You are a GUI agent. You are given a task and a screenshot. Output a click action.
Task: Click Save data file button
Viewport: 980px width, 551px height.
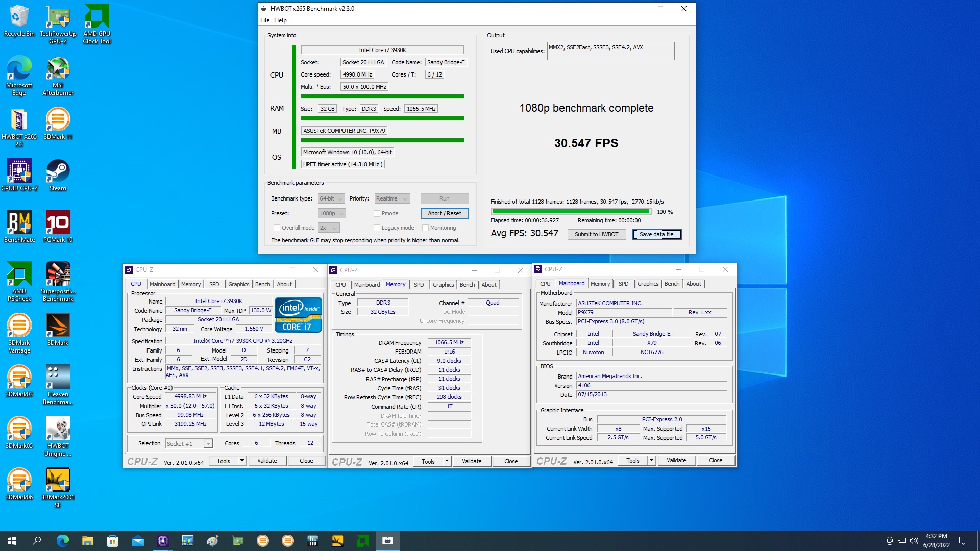(x=656, y=234)
